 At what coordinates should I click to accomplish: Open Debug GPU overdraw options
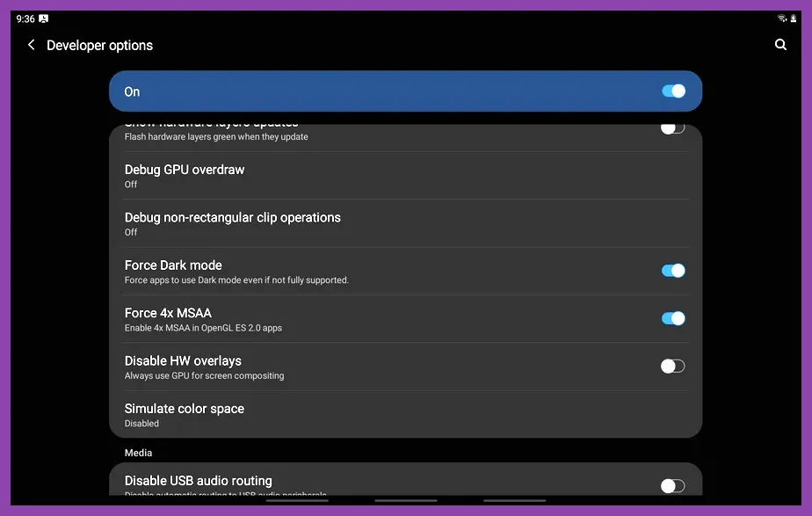pyautogui.click(x=406, y=176)
